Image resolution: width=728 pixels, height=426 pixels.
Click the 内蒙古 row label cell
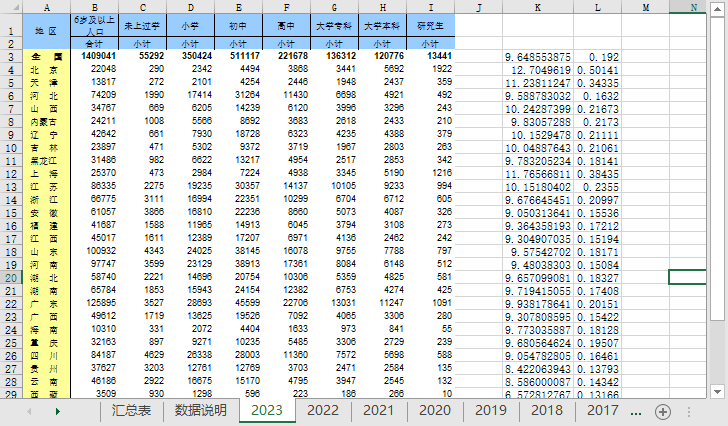pos(46,122)
